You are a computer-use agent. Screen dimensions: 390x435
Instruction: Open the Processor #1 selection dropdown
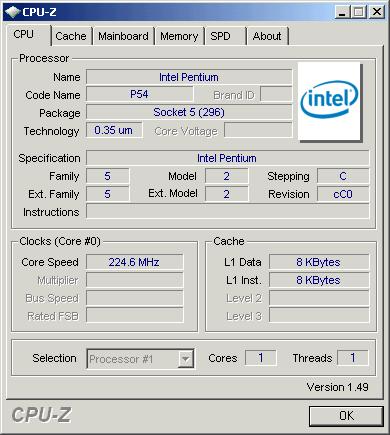[140, 359]
